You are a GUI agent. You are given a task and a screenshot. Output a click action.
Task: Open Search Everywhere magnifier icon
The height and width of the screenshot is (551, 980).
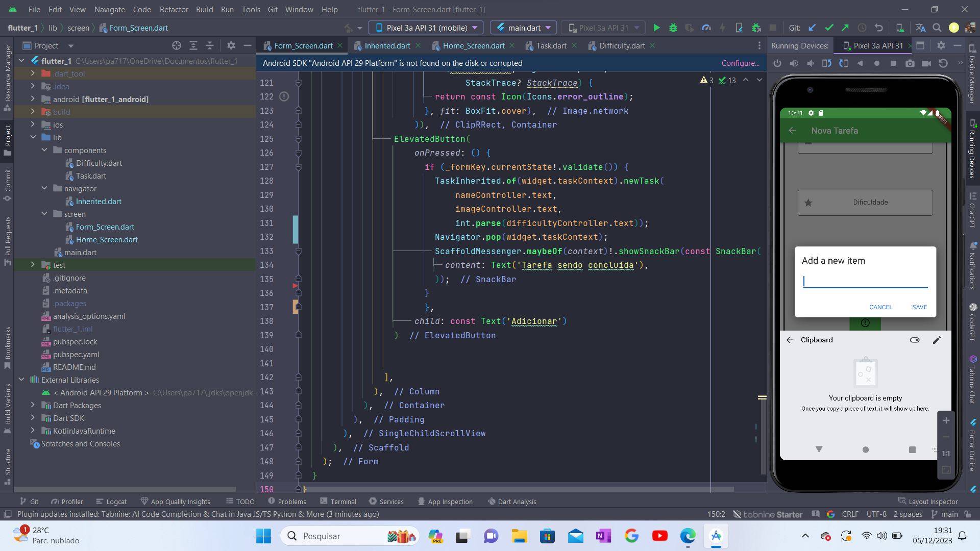point(937,28)
